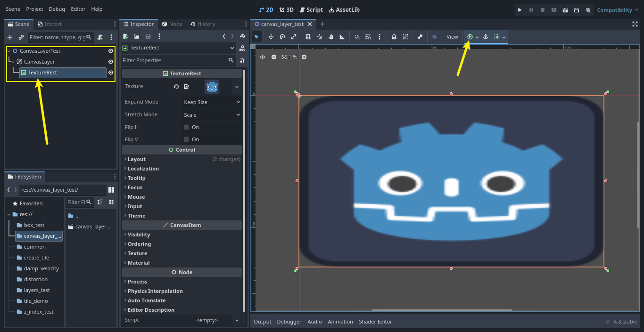This screenshot has width=644, height=332.
Task: Enable the Flip H checkbox
Action: click(x=186, y=127)
